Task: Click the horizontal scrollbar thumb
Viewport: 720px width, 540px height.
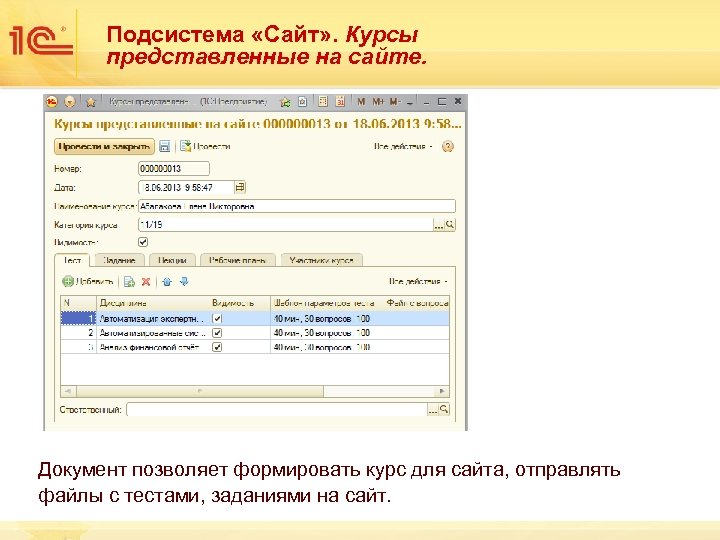Action: (200, 391)
